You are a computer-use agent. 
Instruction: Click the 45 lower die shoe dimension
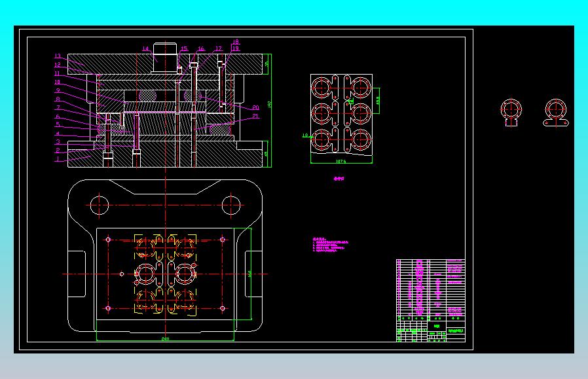266,154
